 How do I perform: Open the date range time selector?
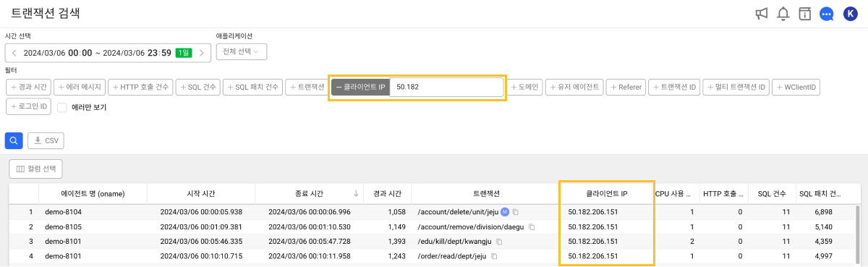tap(108, 53)
